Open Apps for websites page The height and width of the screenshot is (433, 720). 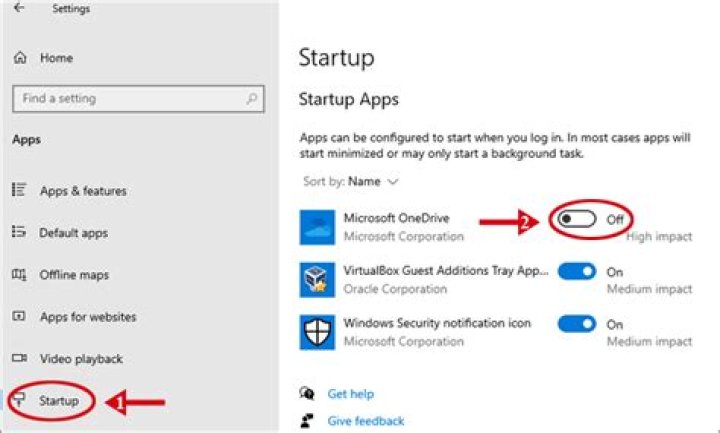click(x=87, y=317)
